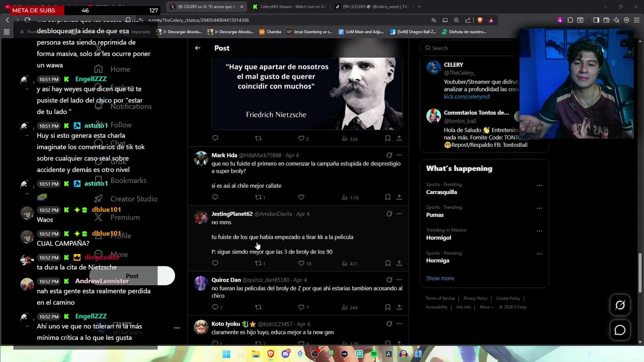
Task: Open Grok explain on JestingPlanet62's tweet
Action: coord(389,214)
